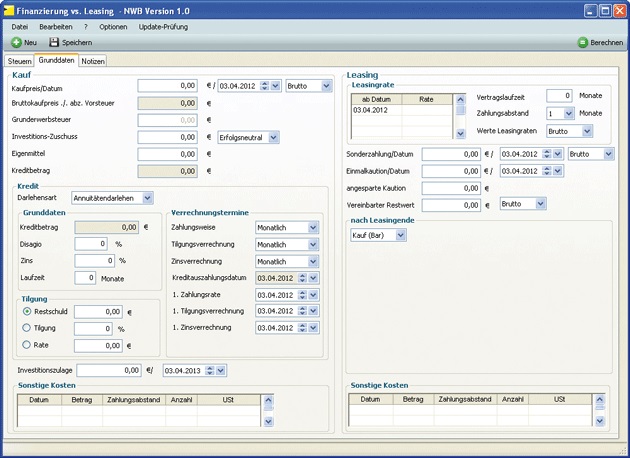Click the Kaufpreis amount input field
The width and height of the screenshot is (630, 458).
tap(168, 86)
